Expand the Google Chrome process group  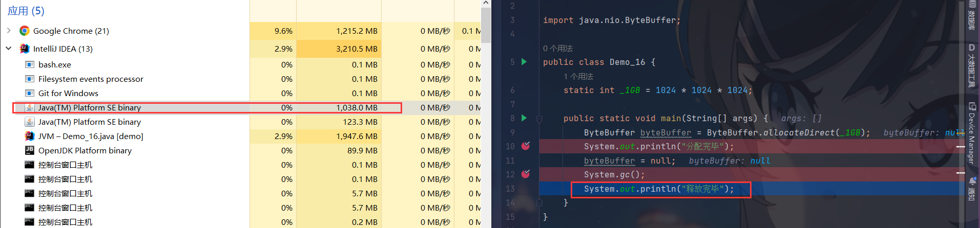pos(9,31)
